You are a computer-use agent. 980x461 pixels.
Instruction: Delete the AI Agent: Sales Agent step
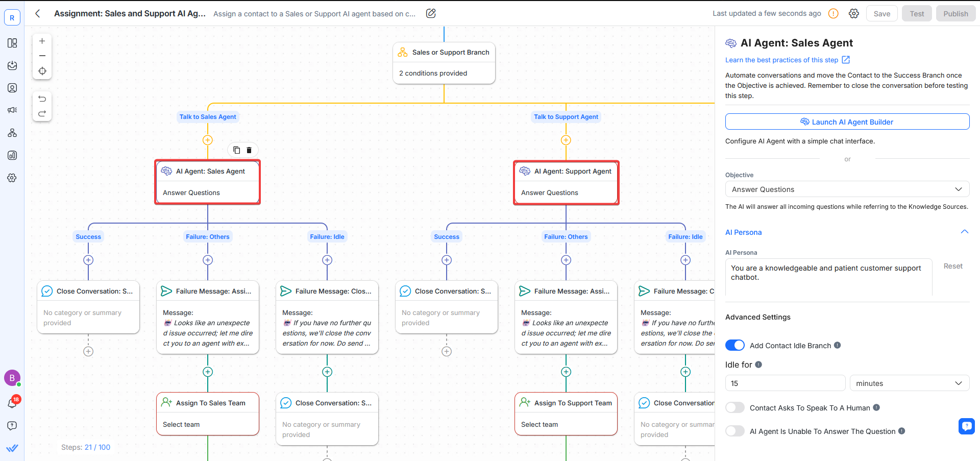coord(249,150)
